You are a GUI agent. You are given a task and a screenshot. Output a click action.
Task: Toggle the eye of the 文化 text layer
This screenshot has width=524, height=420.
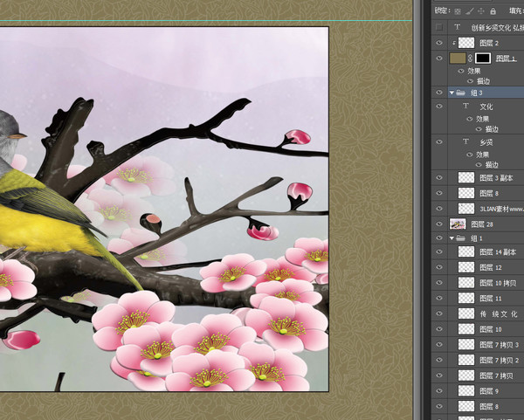click(x=439, y=107)
